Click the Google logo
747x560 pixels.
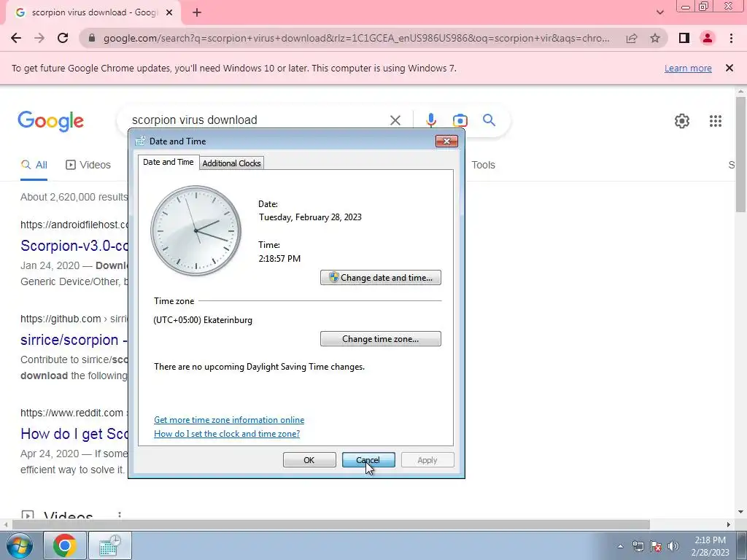[x=51, y=121]
